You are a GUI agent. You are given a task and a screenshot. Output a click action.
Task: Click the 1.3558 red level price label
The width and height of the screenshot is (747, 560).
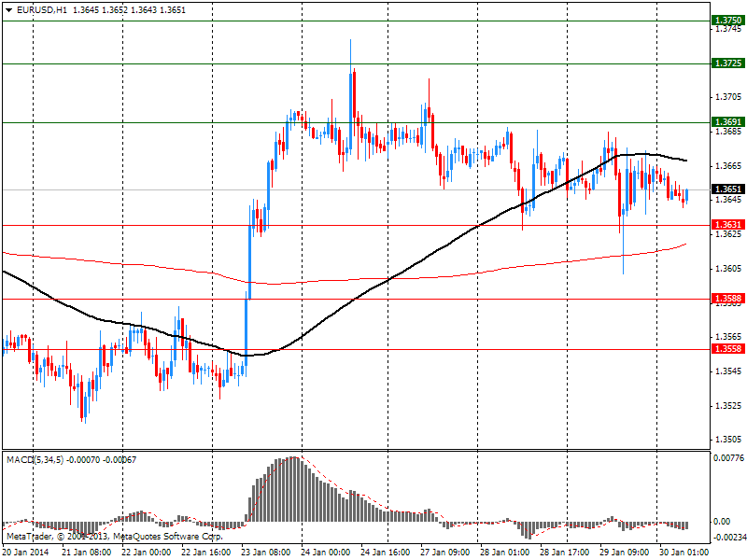728,349
